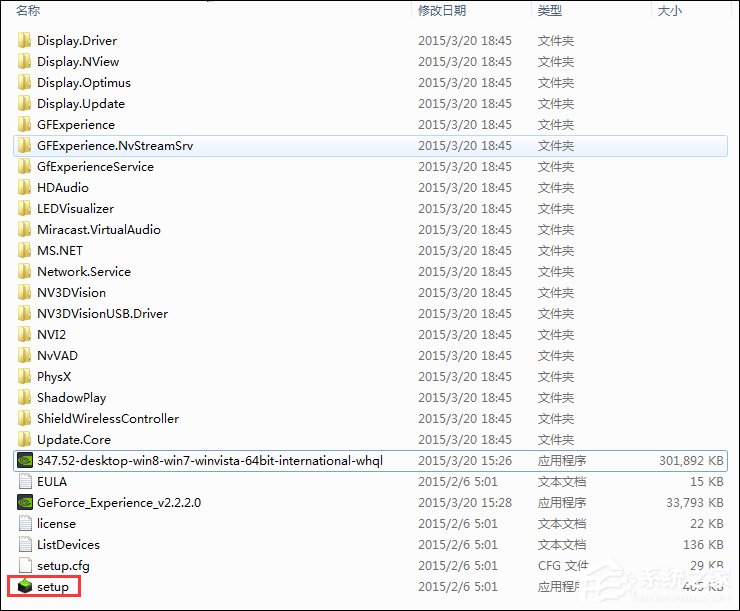
Task: Click the 2015/3/20 15:28 modified date
Action: pos(465,502)
